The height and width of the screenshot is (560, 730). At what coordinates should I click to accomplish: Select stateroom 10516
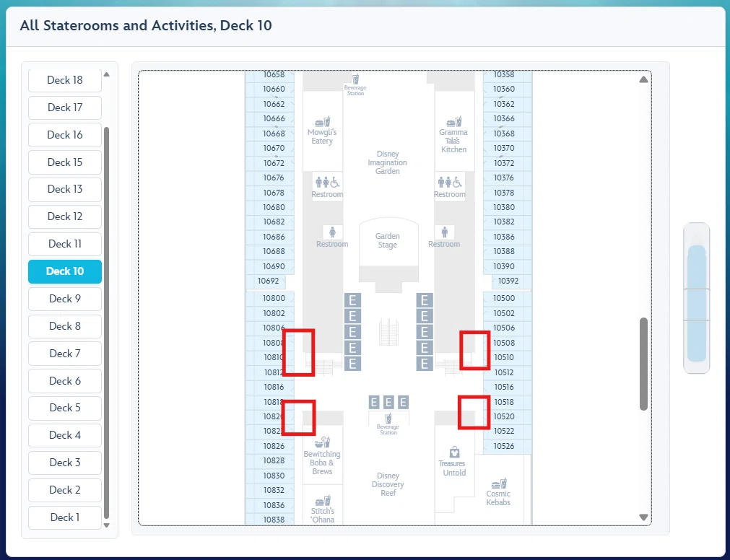(508, 387)
